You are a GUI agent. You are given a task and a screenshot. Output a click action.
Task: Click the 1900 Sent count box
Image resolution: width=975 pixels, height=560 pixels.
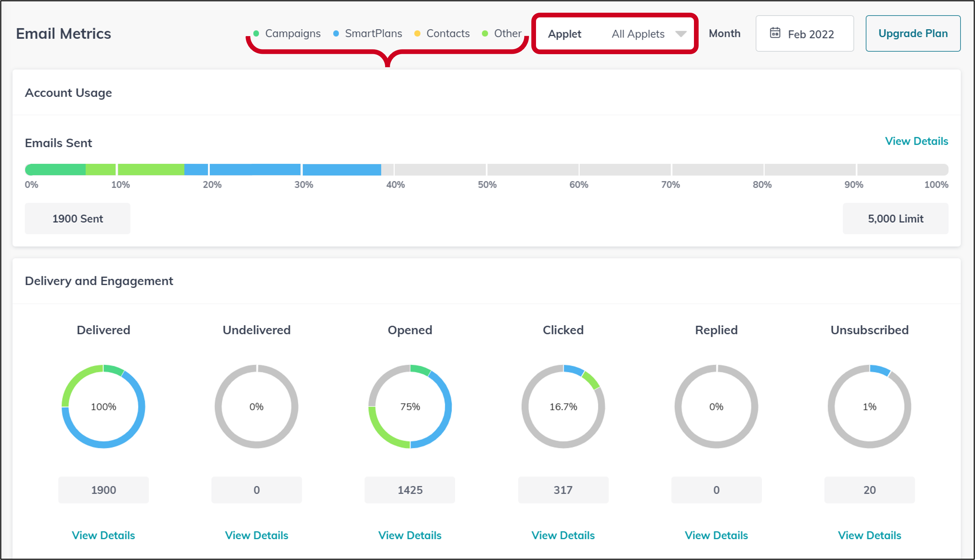tap(77, 218)
